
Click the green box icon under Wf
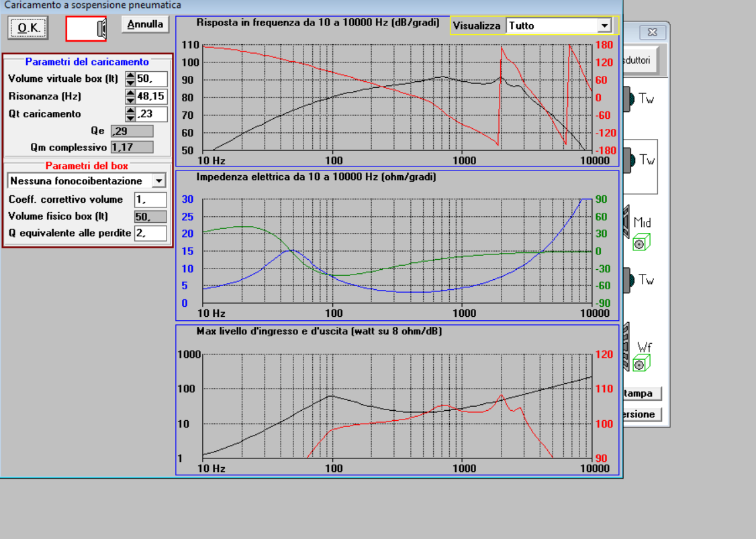pyautogui.click(x=641, y=362)
